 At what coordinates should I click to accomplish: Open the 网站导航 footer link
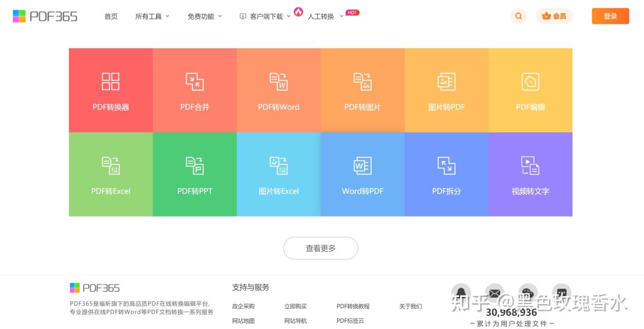click(296, 321)
